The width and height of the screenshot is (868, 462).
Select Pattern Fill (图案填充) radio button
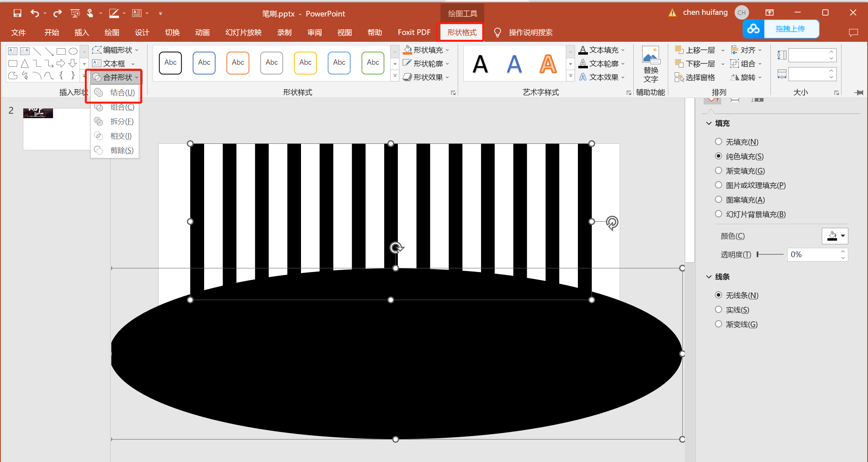(719, 199)
